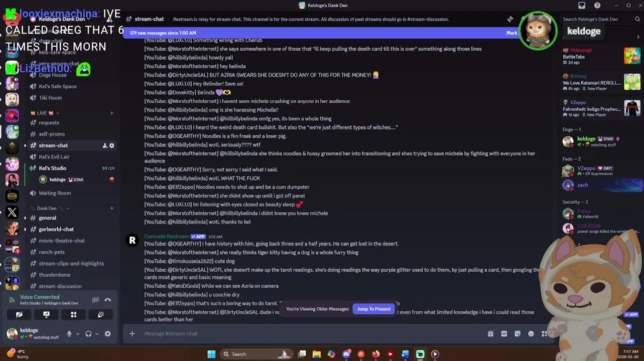Start screen share from voice panel
Screen dimensions: 644x361
click(46, 314)
